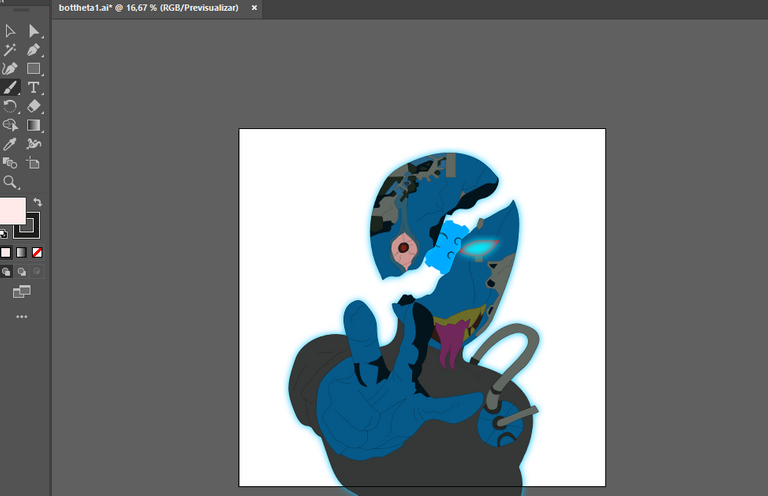This screenshot has height=496, width=768.
Task: Select the Rotate tool
Action: [x=10, y=106]
